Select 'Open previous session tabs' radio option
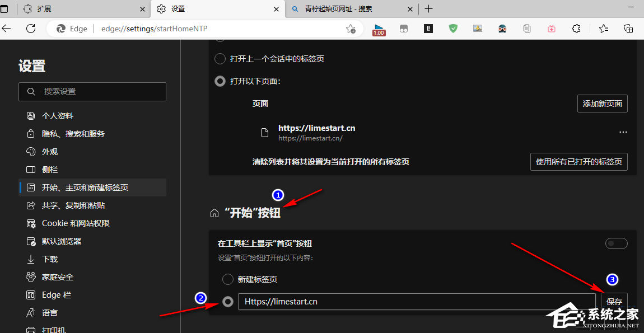 [220, 59]
